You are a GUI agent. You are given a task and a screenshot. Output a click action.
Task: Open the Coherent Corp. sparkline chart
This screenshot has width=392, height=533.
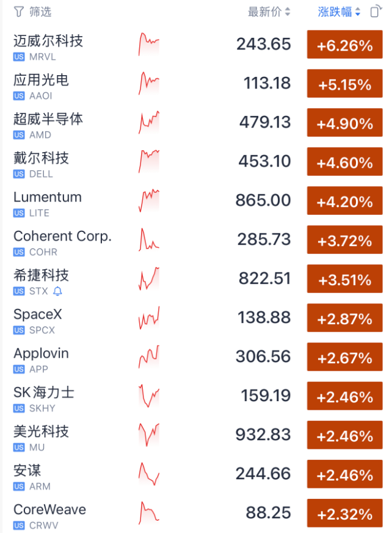point(149,240)
